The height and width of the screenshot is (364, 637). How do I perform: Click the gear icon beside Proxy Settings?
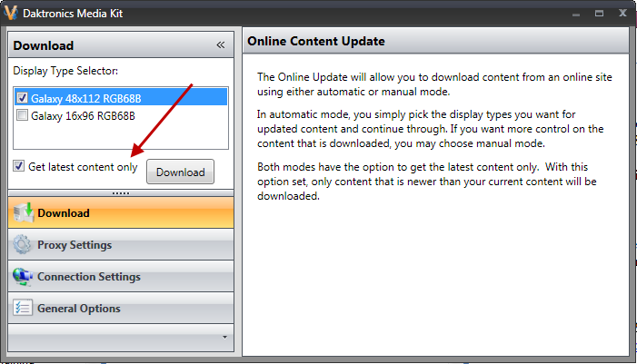coord(23,245)
